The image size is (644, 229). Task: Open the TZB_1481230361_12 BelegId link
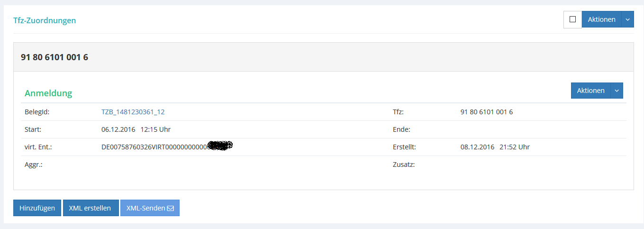click(x=133, y=112)
